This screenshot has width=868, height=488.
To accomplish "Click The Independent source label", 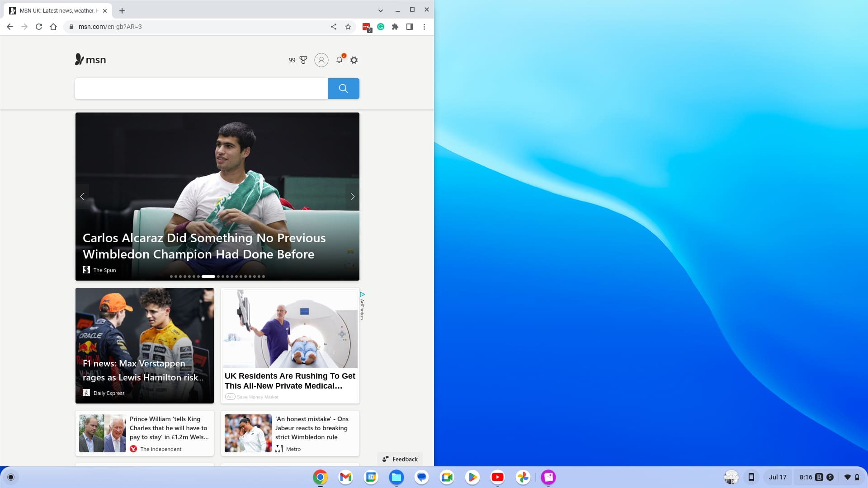I will [x=161, y=449].
